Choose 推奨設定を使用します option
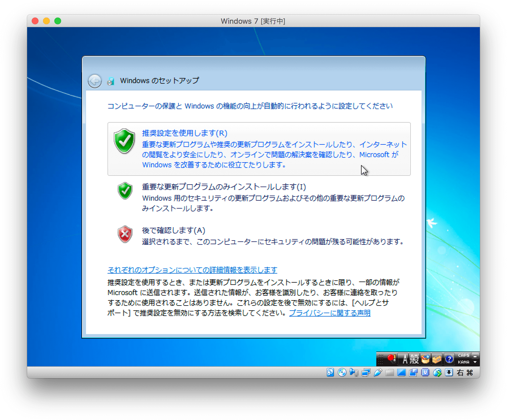This screenshot has height=420, width=507. coord(184,133)
